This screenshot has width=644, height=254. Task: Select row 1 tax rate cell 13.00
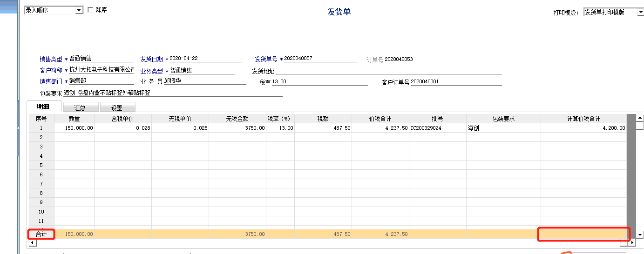pos(280,128)
